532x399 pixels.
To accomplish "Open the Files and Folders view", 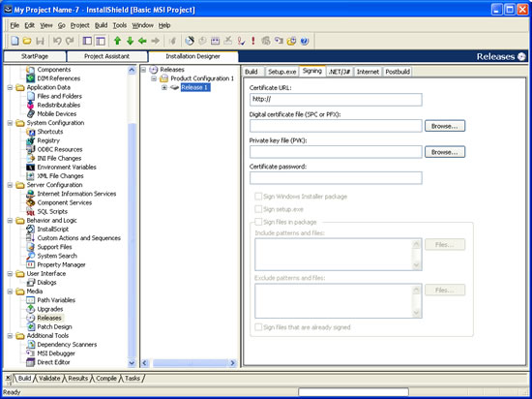I will [x=59, y=96].
